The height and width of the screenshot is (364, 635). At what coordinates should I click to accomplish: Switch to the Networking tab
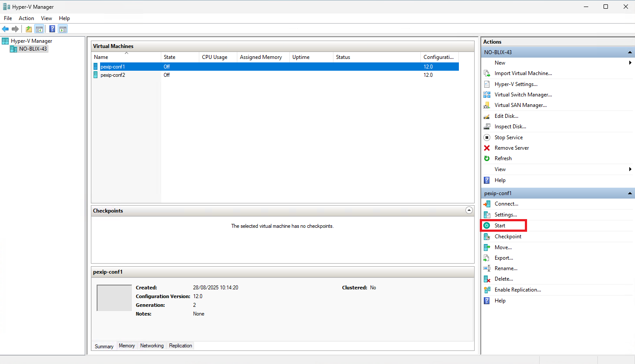(x=152, y=346)
